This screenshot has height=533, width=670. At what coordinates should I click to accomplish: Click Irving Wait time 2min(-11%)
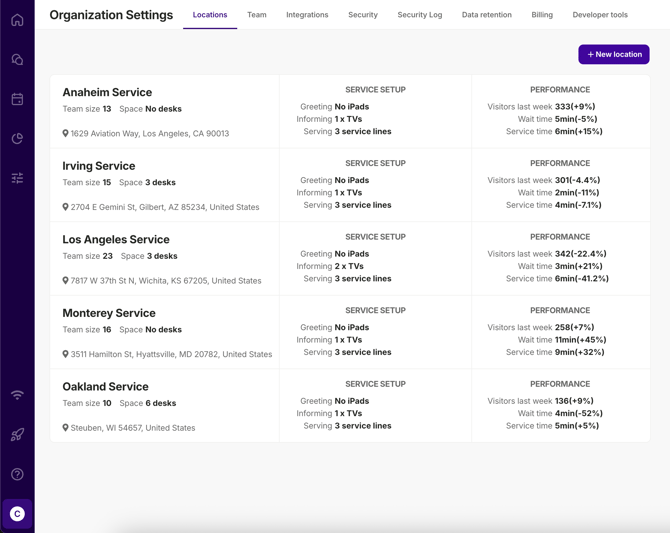pyautogui.click(x=558, y=192)
